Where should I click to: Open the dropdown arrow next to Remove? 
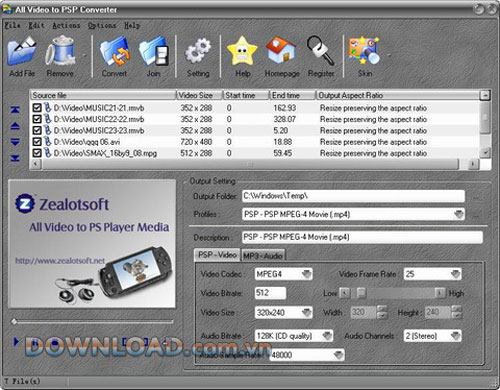[84, 55]
